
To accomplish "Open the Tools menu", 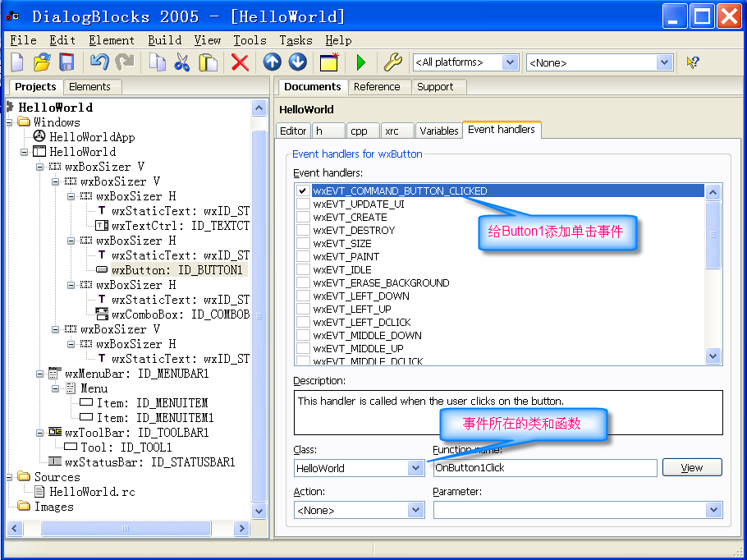I will pyautogui.click(x=249, y=40).
